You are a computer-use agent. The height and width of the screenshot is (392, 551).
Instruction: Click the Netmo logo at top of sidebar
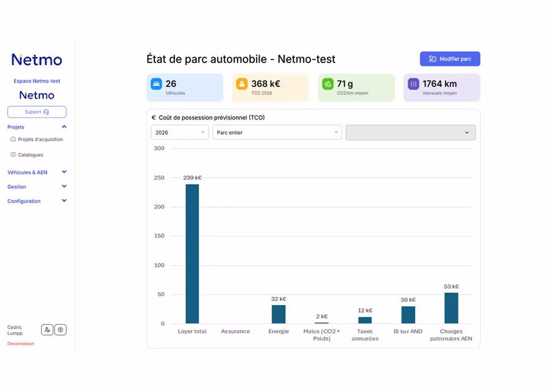[37, 60]
